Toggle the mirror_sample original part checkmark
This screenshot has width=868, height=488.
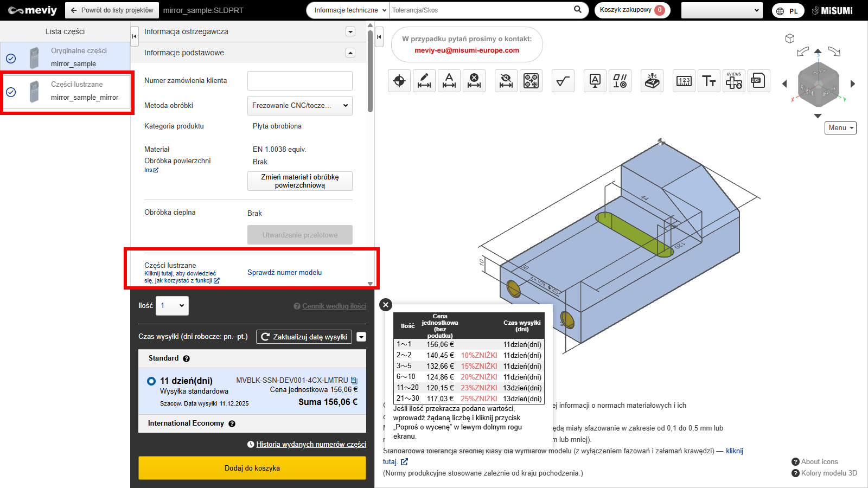pos(11,59)
